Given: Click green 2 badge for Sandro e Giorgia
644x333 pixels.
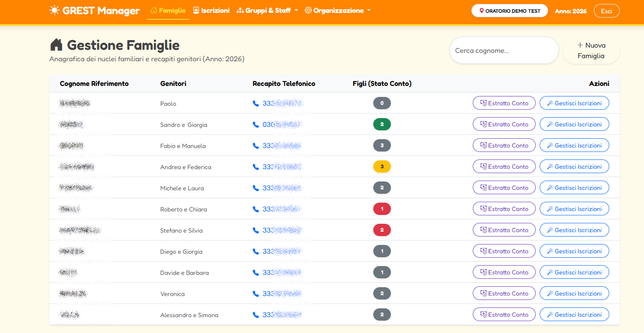Looking at the screenshot, I should coord(382,124).
